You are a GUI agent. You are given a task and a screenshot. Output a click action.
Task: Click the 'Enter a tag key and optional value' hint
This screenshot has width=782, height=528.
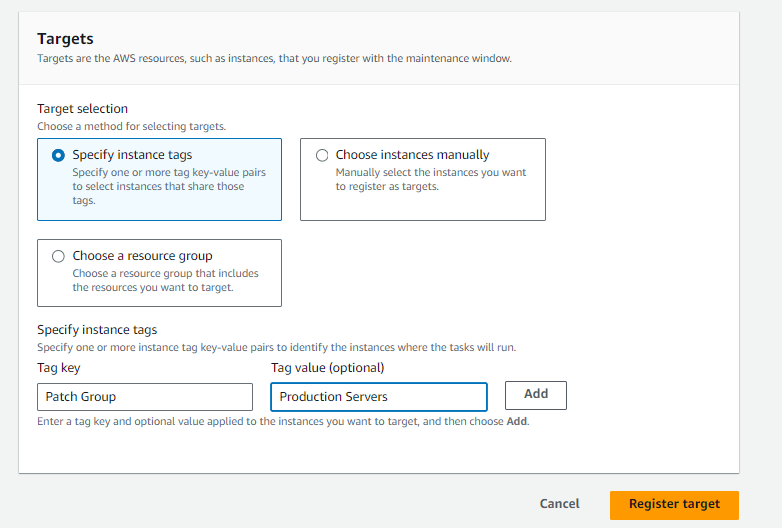click(x=283, y=421)
